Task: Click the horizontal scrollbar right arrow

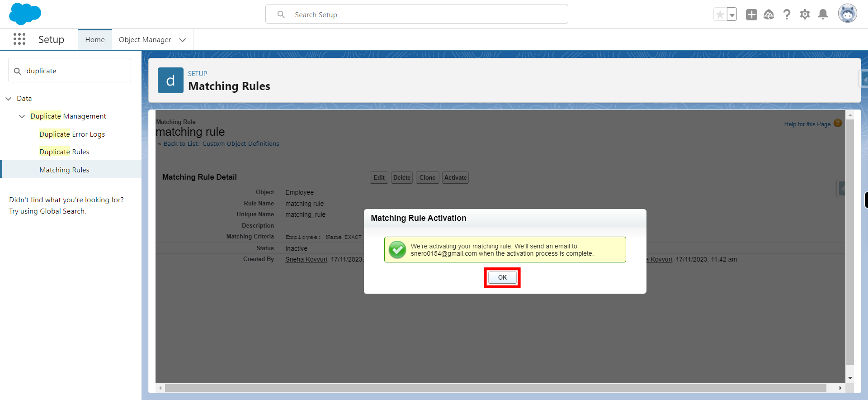Action: click(x=840, y=388)
